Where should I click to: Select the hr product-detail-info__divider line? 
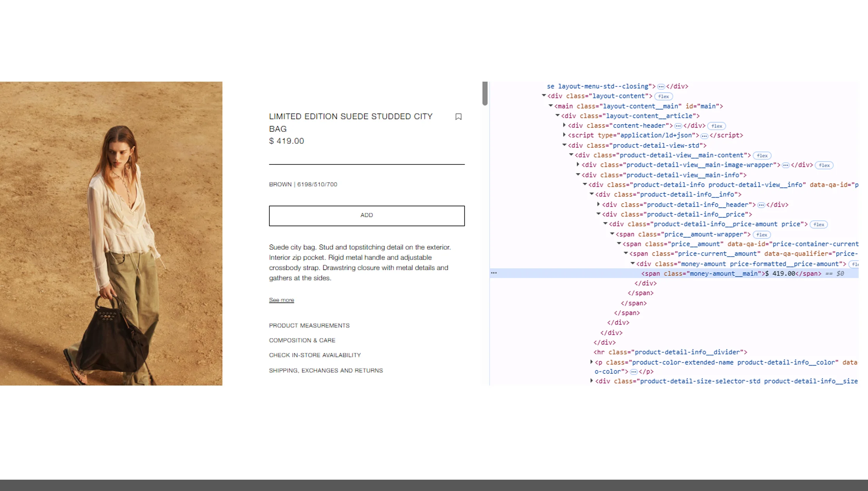[x=670, y=352]
